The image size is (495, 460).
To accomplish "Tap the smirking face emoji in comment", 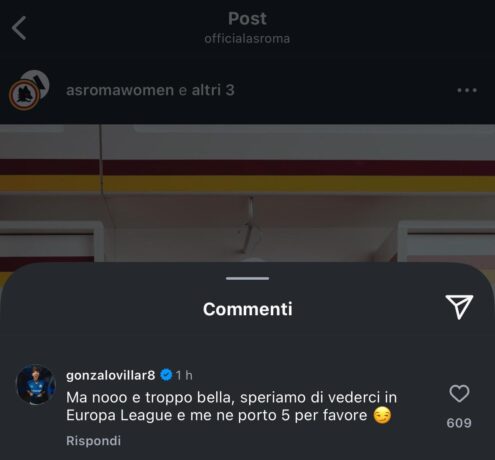I will coord(382,415).
